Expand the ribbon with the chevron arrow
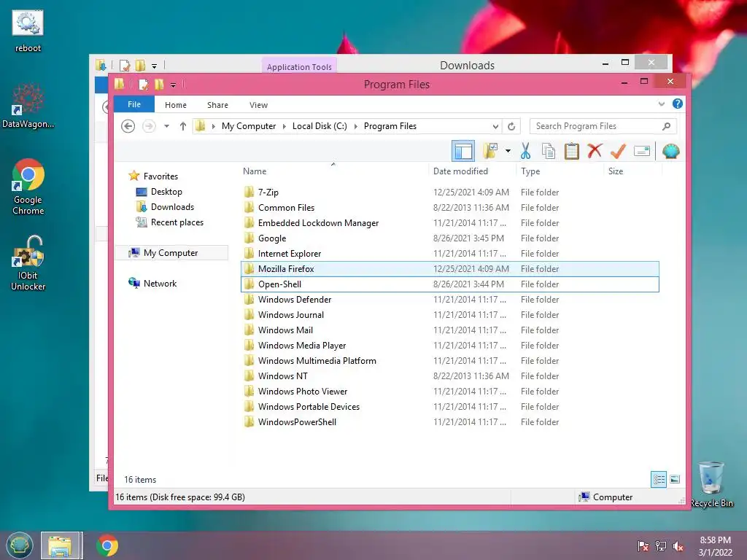This screenshot has width=747, height=560. (661, 104)
